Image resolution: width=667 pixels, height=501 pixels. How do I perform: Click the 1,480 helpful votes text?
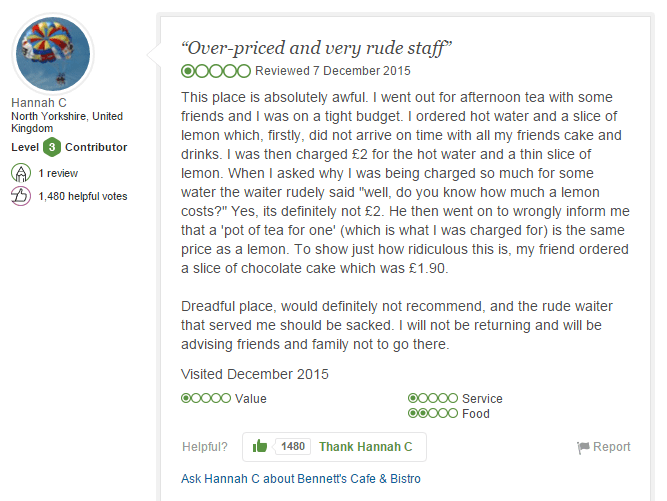point(83,197)
